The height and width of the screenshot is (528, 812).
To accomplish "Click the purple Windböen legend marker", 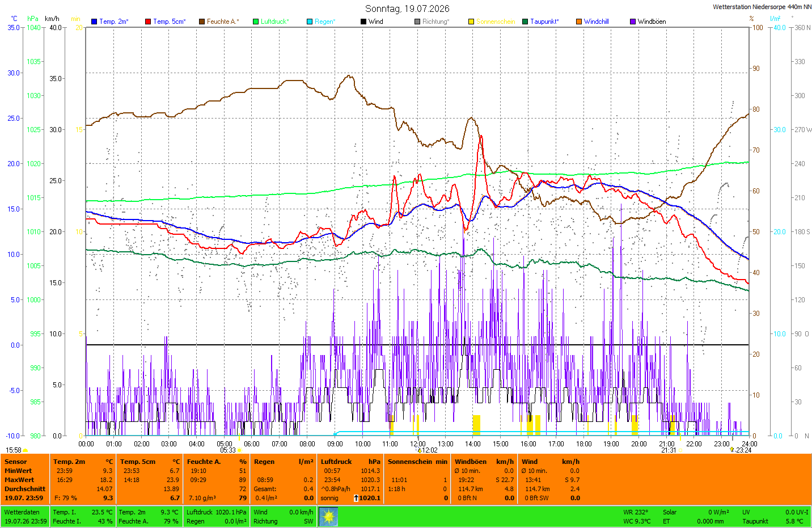I will (633, 22).
